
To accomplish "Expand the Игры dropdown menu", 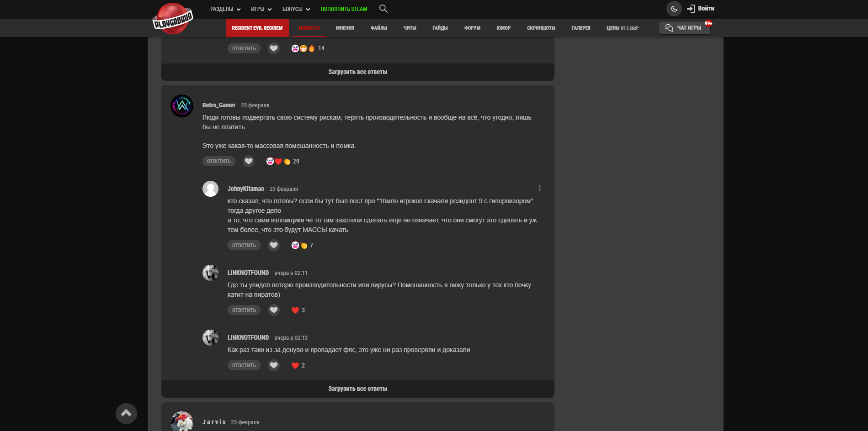I will [x=261, y=9].
